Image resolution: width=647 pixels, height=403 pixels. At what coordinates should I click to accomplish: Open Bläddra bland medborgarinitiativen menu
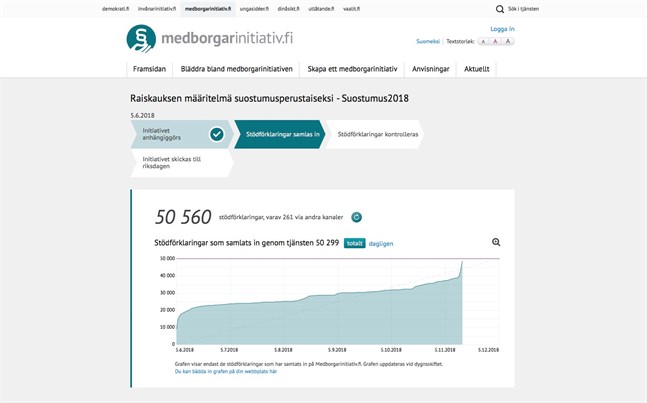(x=236, y=69)
